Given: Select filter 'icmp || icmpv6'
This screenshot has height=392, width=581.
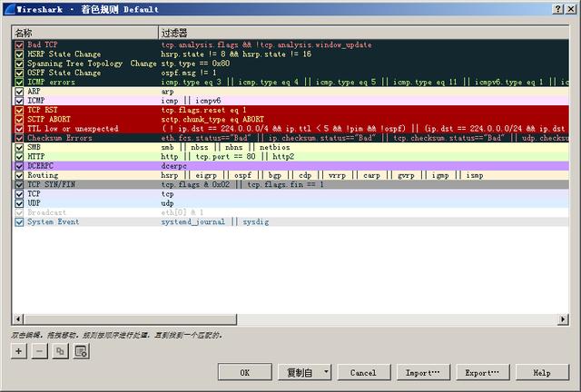Looking at the screenshot, I should pyautogui.click(x=191, y=101).
